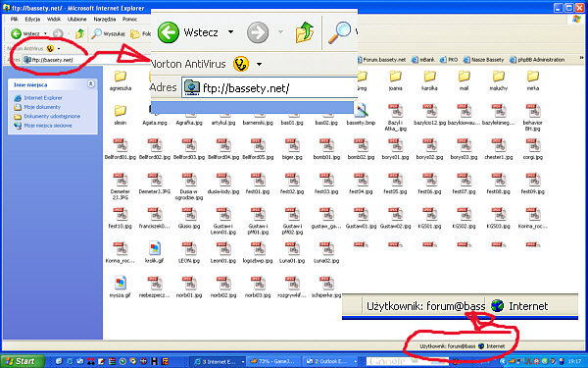This screenshot has width=588, height=368.
Task: Open the Narzędzia menu
Action: click(x=105, y=19)
